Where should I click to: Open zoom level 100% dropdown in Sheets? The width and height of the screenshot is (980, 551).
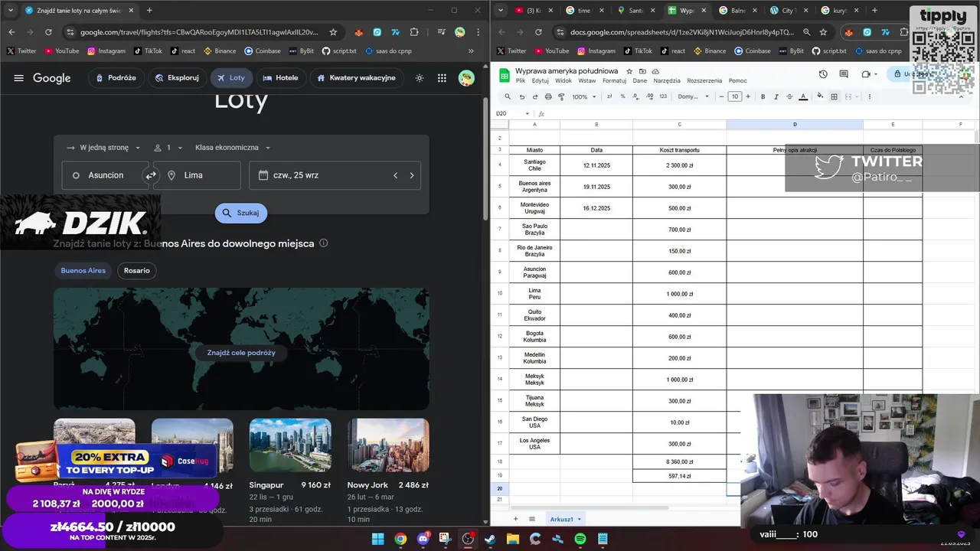[x=584, y=96]
